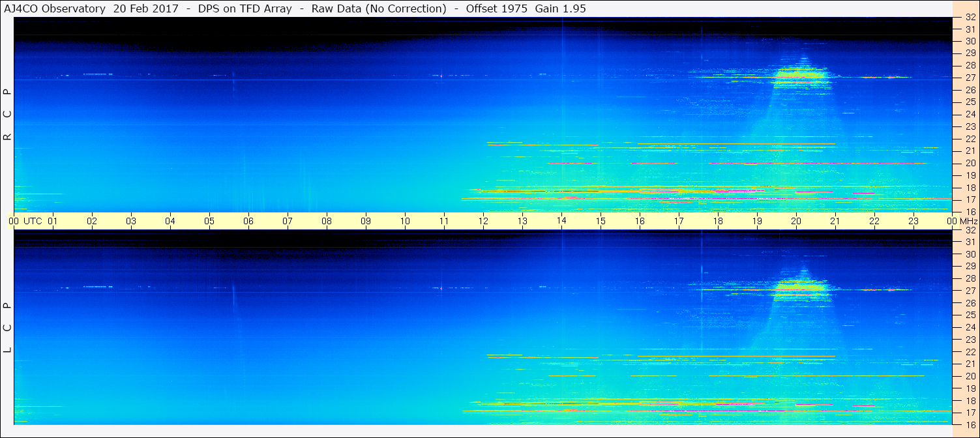Click the vertical "RCP" label of the upper spectrogram
This screenshot has width=980, height=438.
point(8,115)
